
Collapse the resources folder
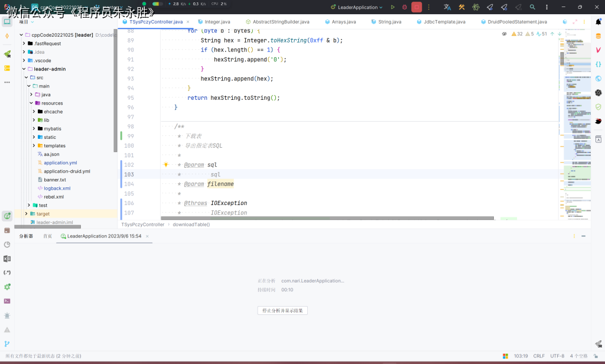tap(31, 103)
